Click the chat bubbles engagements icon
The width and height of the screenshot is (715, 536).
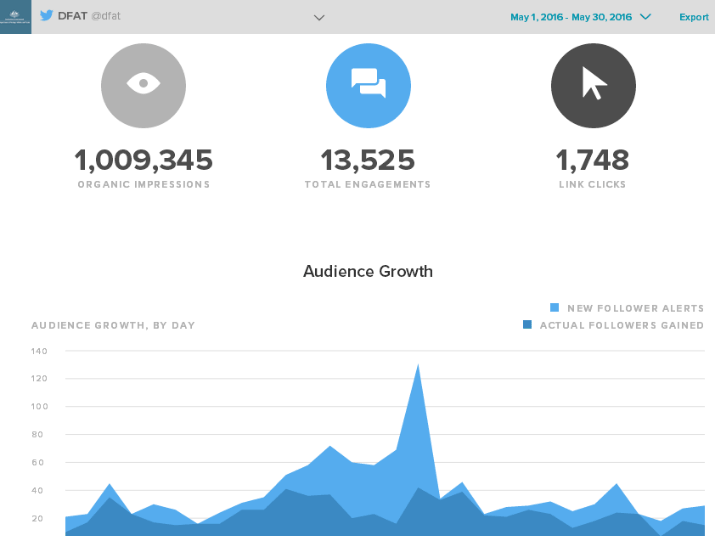(x=368, y=85)
